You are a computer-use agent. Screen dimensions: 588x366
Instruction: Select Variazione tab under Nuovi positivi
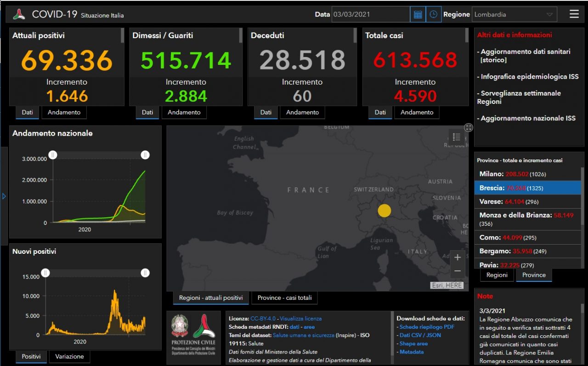pos(69,356)
